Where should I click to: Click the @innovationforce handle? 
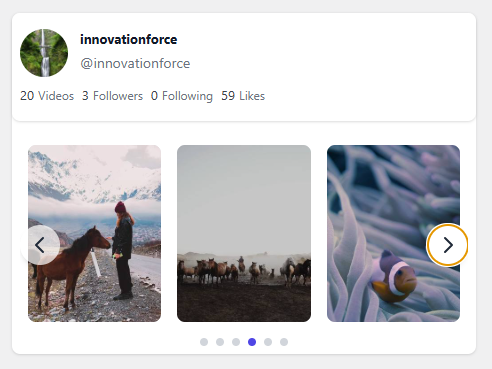135,63
